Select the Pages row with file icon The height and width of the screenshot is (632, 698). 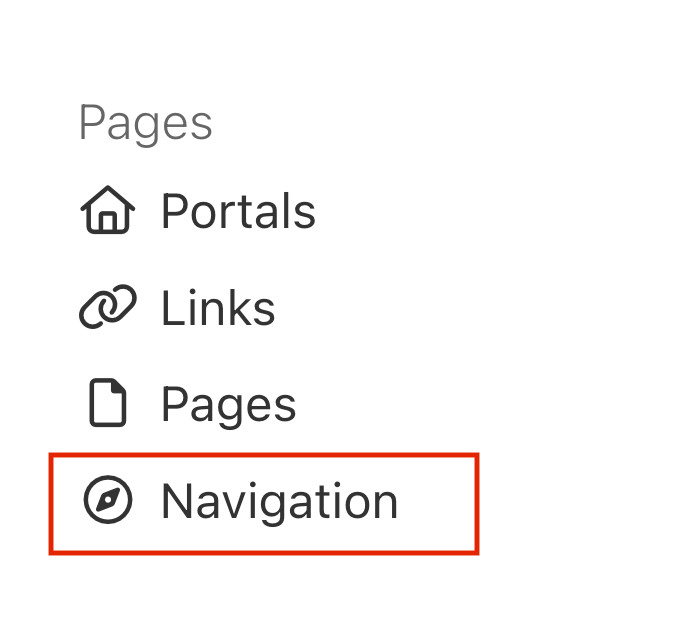point(188,405)
